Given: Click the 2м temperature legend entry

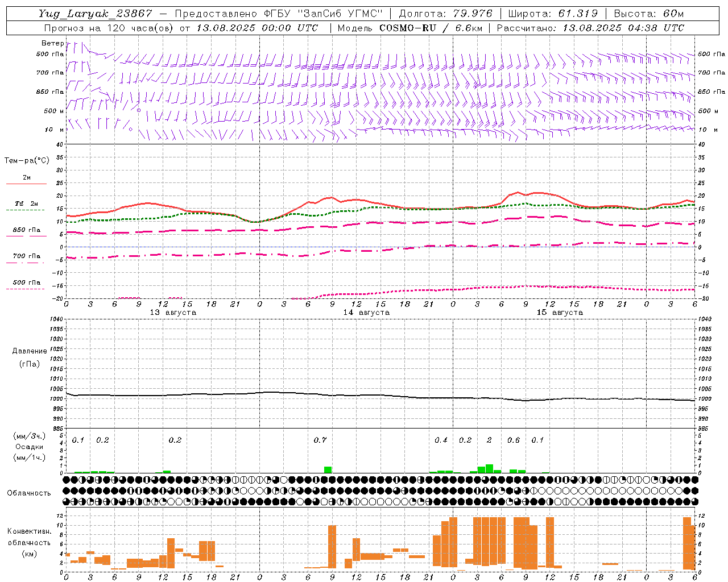Looking at the screenshot, I should coord(27,177).
